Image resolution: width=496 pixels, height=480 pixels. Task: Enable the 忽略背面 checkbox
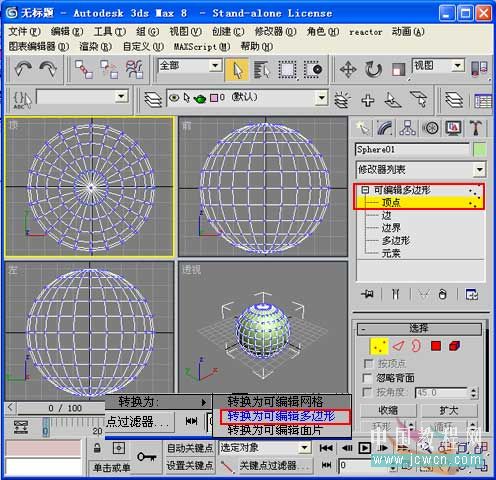coord(367,378)
